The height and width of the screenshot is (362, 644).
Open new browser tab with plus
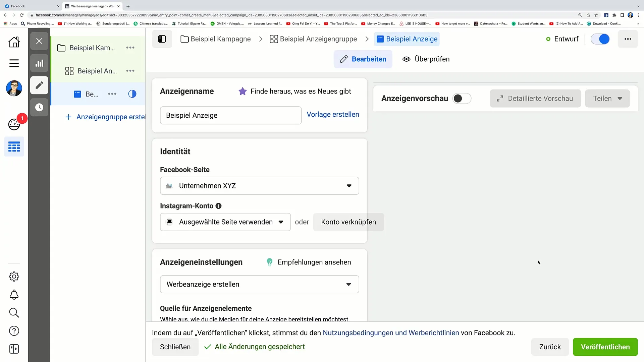[x=128, y=6]
